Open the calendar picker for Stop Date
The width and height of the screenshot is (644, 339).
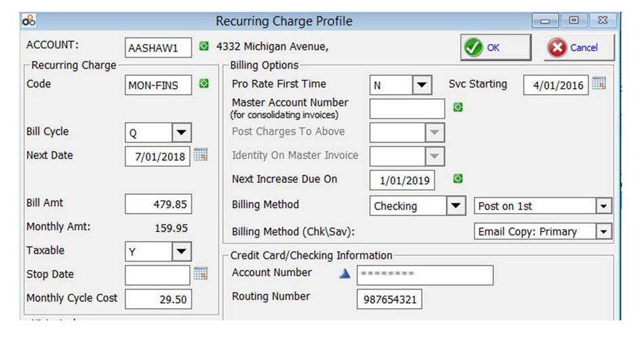point(201,273)
